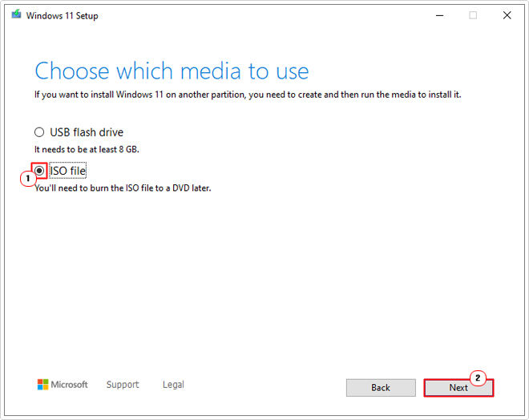Select the USB flash drive radio button

(x=39, y=132)
